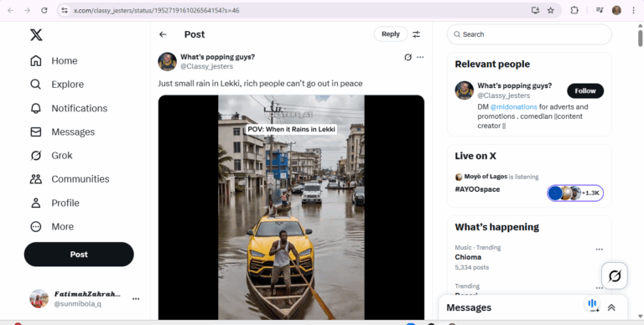Bookmark this page with star icon
Image resolution: width=644 pixels, height=325 pixels.
(x=551, y=10)
